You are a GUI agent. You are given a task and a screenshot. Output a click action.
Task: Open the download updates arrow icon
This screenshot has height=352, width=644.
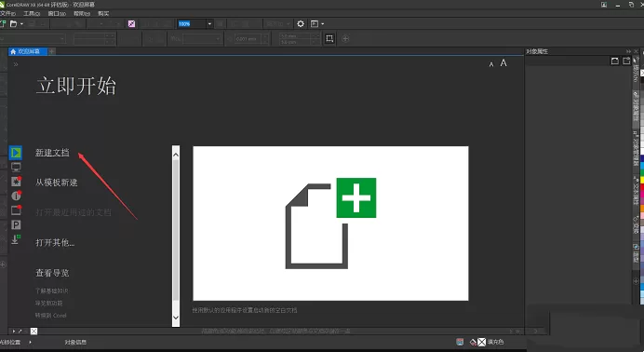coord(16,239)
